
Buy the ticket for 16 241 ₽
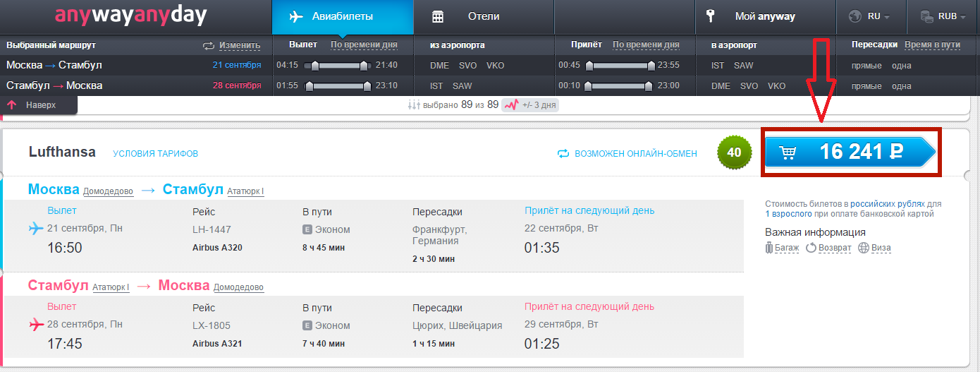pos(851,152)
